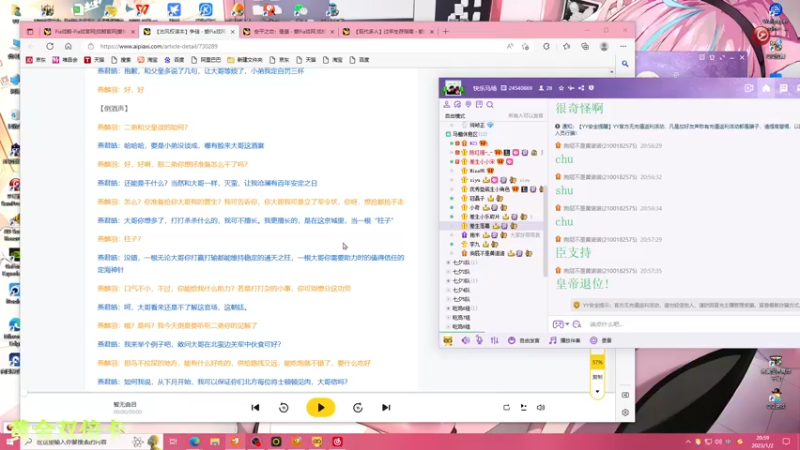
Task: Toggle the YY microphone icon
Action: coord(480,340)
